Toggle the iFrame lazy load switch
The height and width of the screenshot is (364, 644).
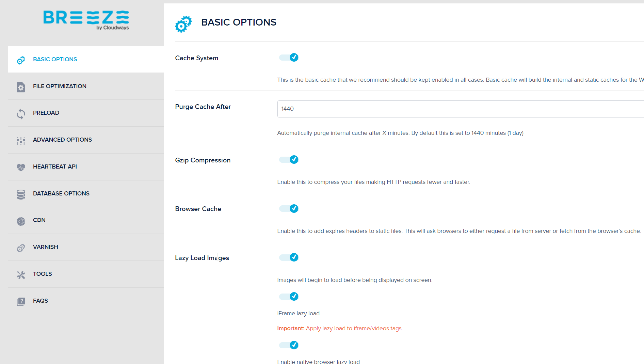click(289, 297)
